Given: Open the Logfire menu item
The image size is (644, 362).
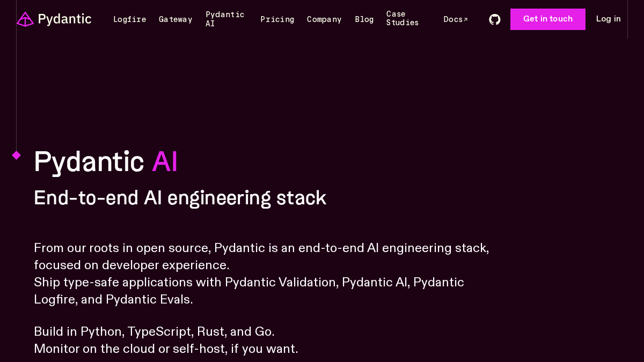Looking at the screenshot, I should coord(130,19).
